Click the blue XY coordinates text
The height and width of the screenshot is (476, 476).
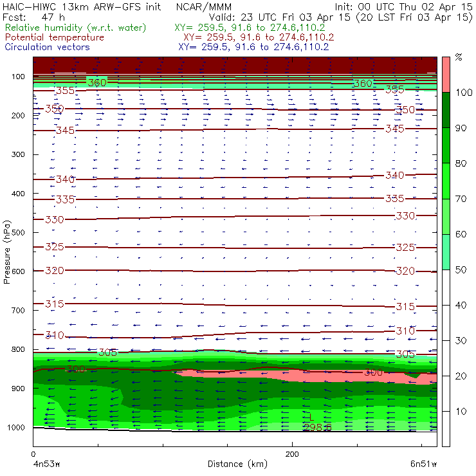click(253, 47)
